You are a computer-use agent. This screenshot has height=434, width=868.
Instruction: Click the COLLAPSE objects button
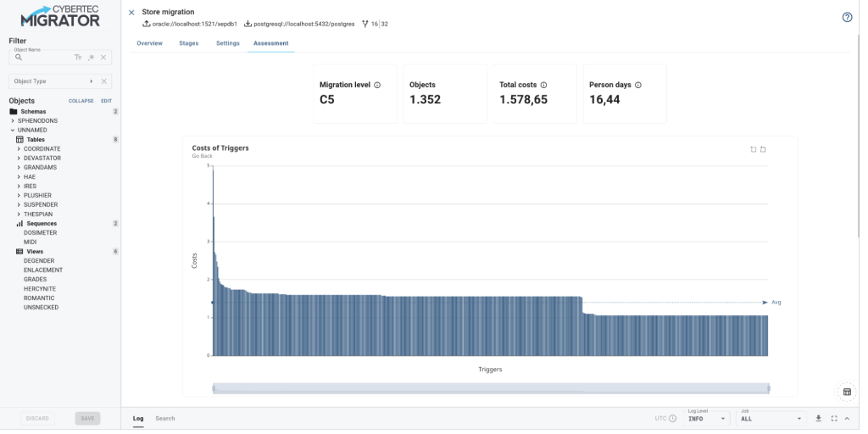tap(81, 101)
